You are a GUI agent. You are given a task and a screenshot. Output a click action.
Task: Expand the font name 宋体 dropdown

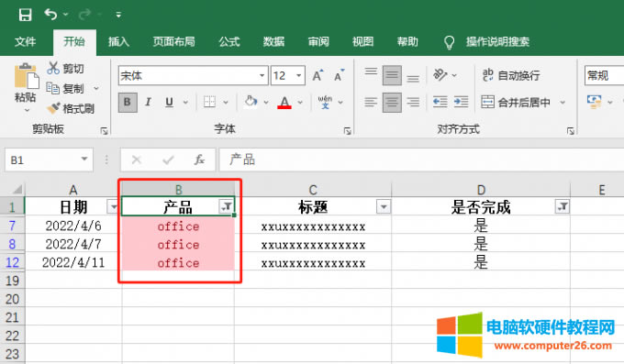(x=262, y=75)
